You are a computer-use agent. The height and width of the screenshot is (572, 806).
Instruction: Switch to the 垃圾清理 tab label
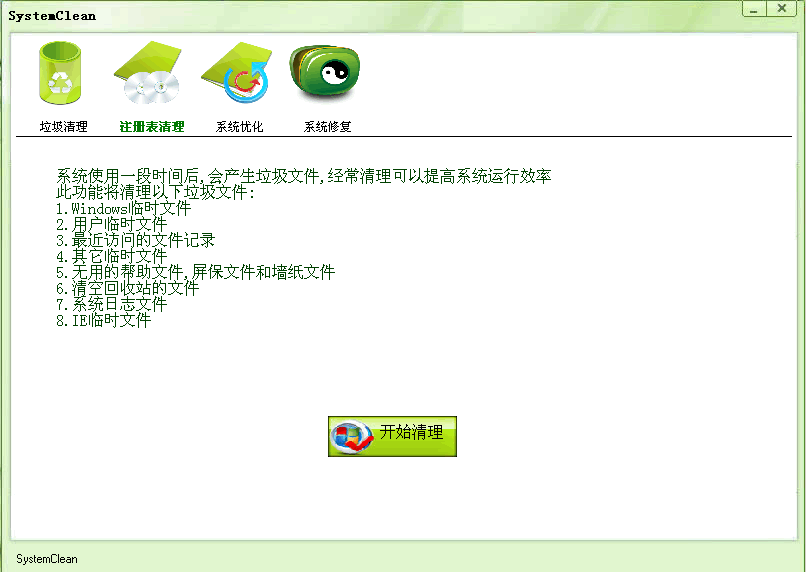(x=64, y=126)
